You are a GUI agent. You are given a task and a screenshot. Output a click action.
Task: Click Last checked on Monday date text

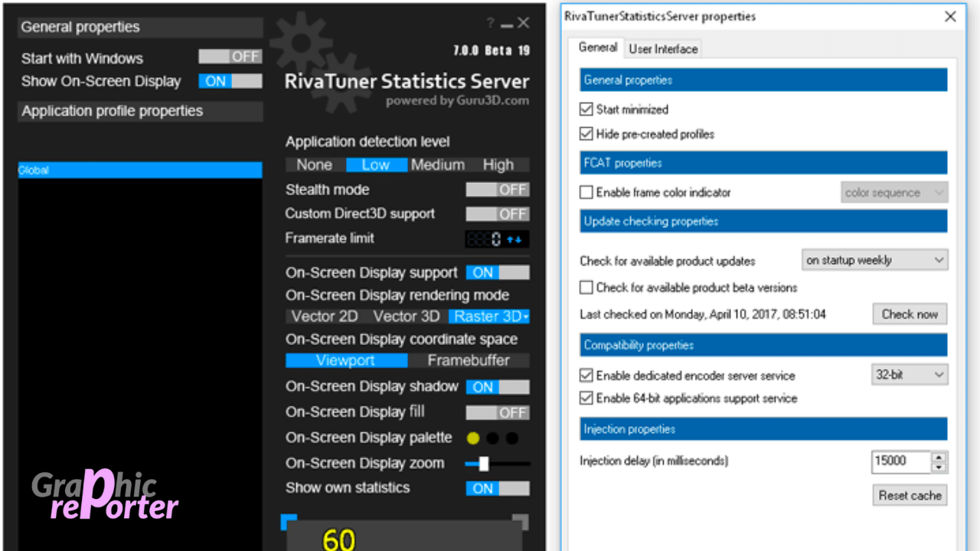(703, 314)
